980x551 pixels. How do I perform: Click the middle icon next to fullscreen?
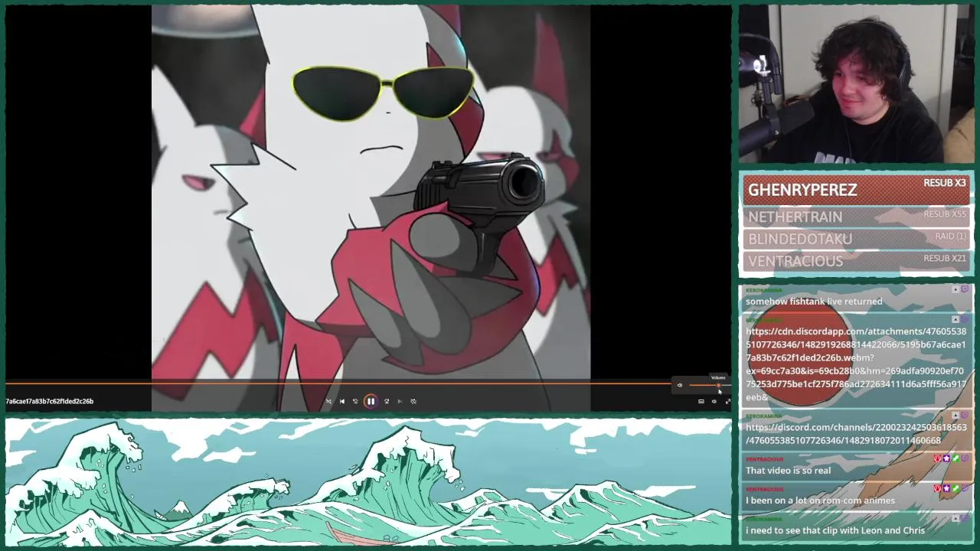[x=714, y=401]
